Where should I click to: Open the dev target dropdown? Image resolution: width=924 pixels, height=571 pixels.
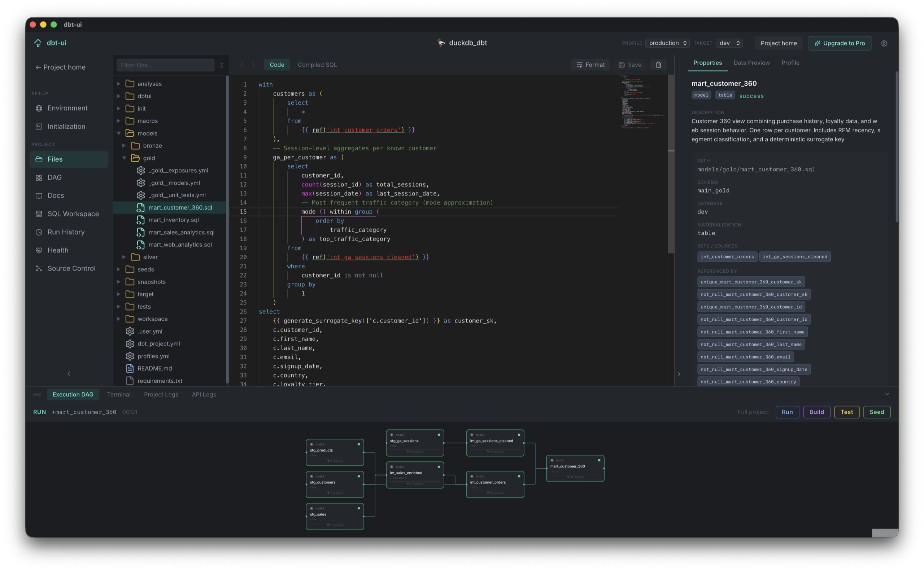pos(729,43)
